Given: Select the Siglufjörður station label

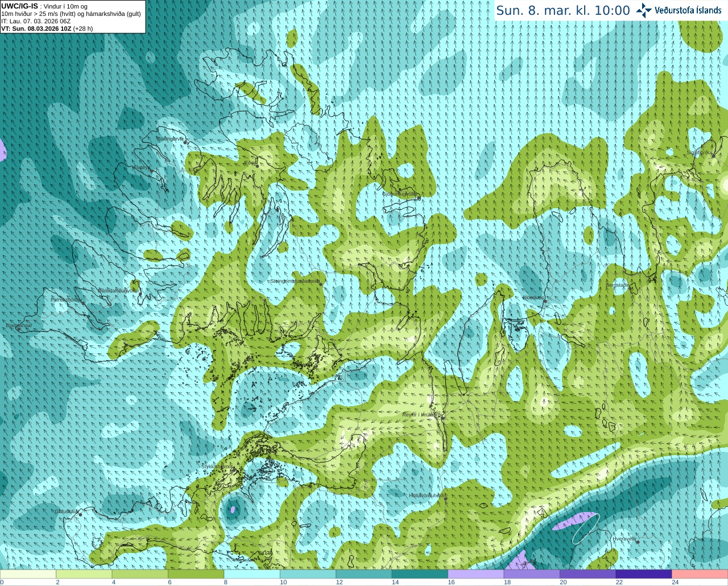Looking at the screenshot, I should pos(700,152).
